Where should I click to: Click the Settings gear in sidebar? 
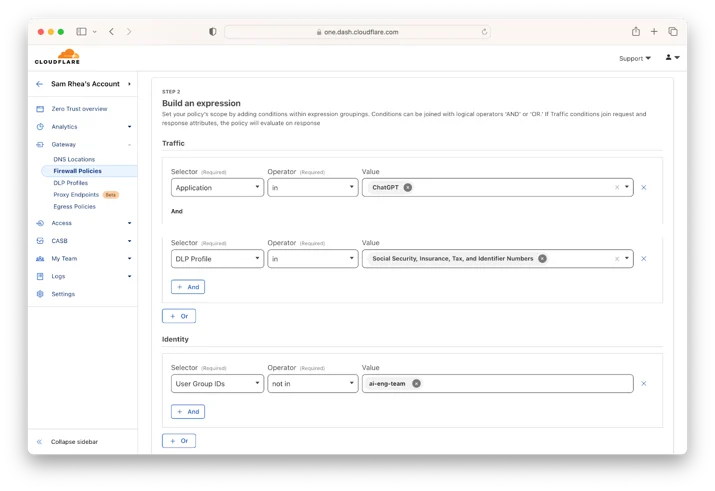[x=40, y=294]
